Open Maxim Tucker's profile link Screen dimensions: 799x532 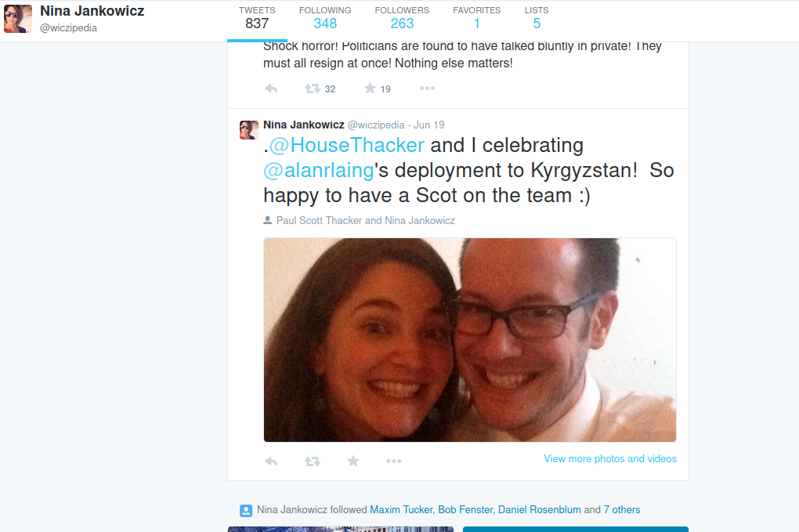401,509
